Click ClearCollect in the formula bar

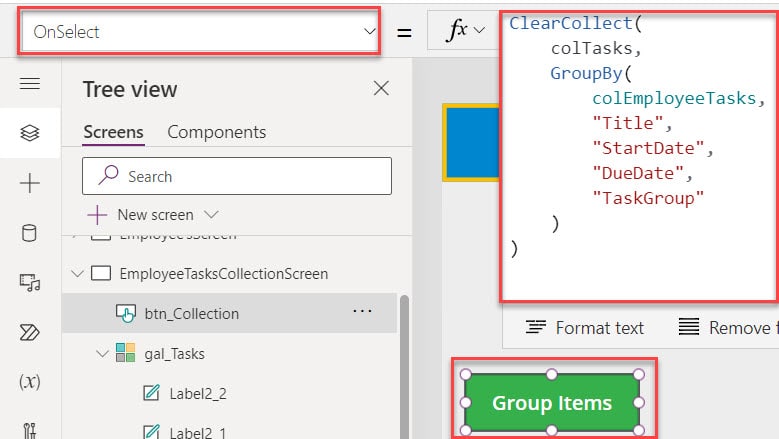tap(570, 23)
